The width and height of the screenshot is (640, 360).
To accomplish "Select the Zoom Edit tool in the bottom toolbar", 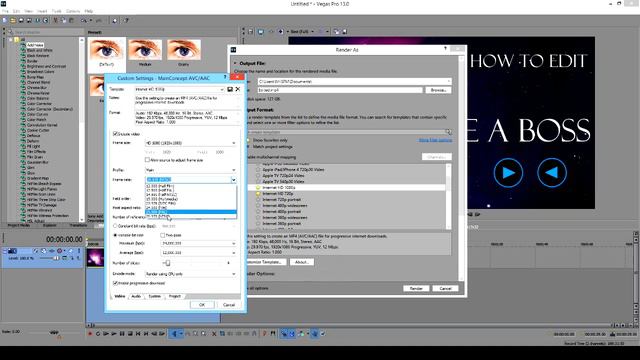I will pyautogui.click(x=203, y=333).
